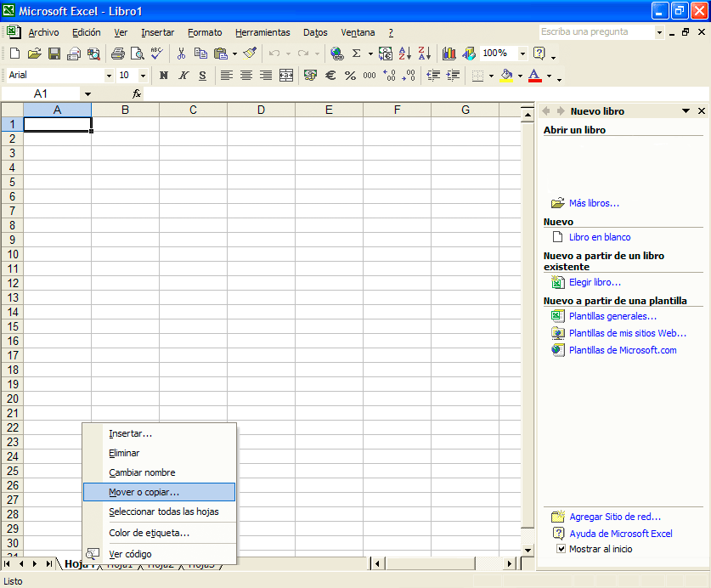711x588 pixels.
Task: Open Plantillas de Microsoft.com link
Action: point(623,350)
